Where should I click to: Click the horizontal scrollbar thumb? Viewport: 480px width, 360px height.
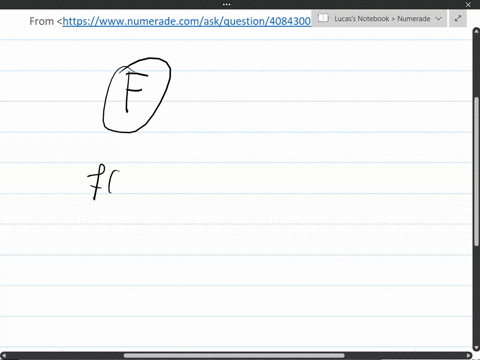pos(234,355)
